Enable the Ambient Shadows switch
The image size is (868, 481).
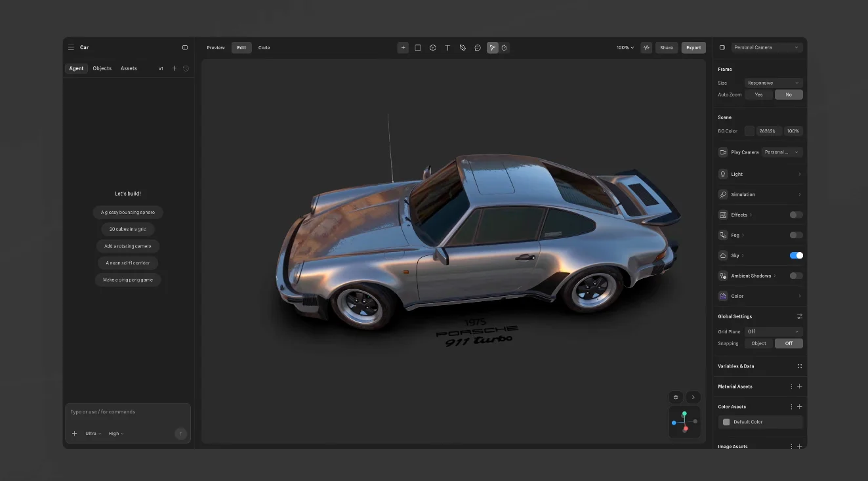click(796, 276)
